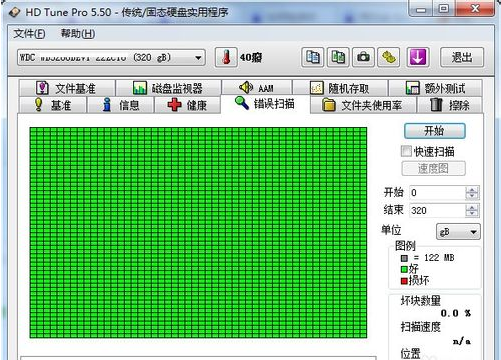Open the 帮助(H) menu
501x360 pixels.
pyautogui.click(x=78, y=34)
